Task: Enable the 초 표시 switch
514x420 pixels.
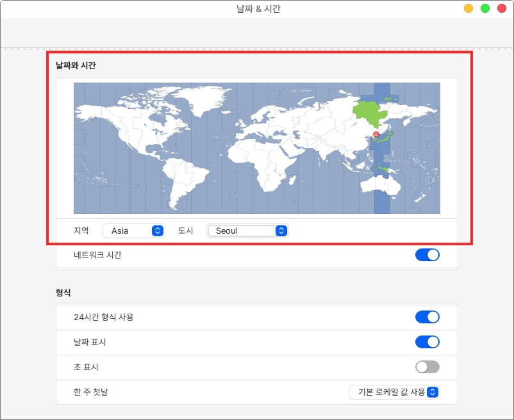Action: pyautogui.click(x=427, y=367)
